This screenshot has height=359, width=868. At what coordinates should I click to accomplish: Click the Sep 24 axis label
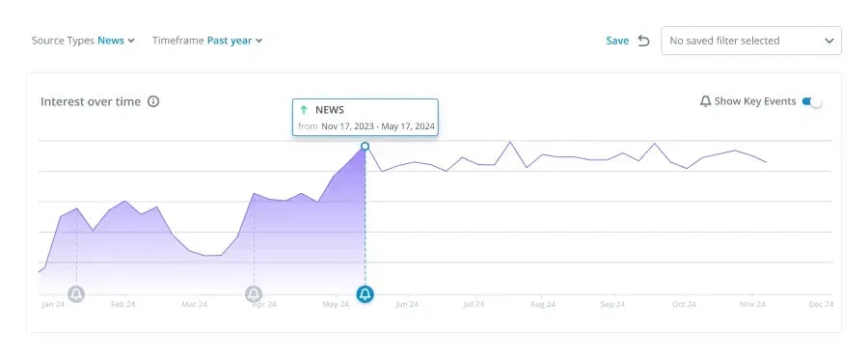click(612, 304)
